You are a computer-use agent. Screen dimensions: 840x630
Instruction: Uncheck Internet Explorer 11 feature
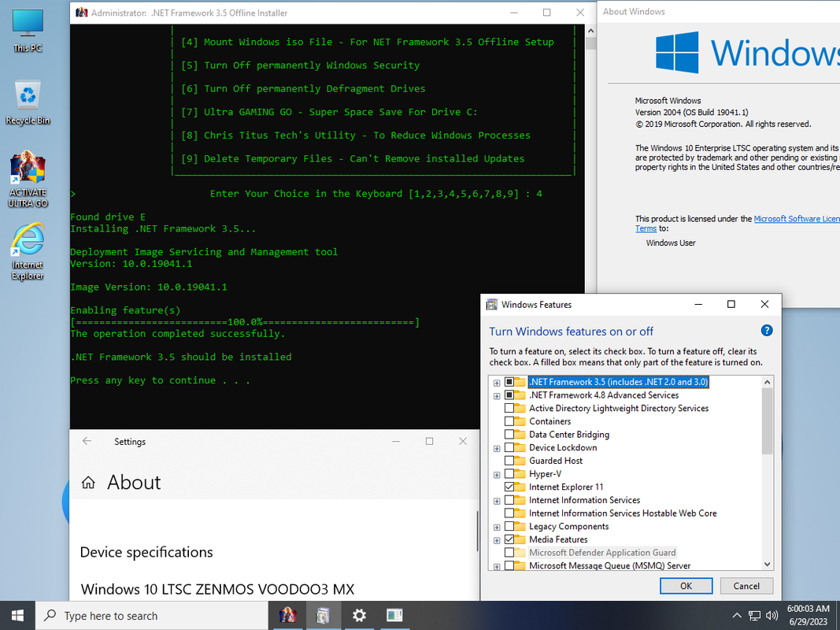pos(509,487)
